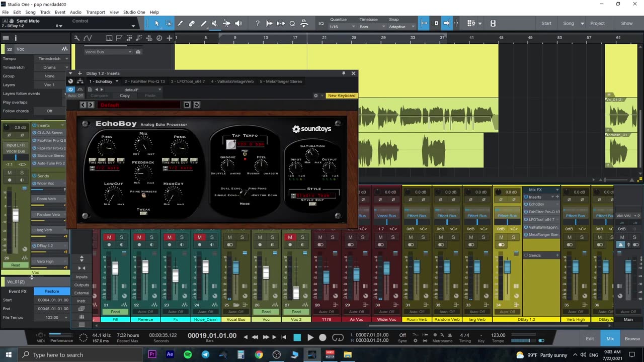644x362 pixels.
Task: Open the Timestretch Drums dropdown
Action: point(52,67)
